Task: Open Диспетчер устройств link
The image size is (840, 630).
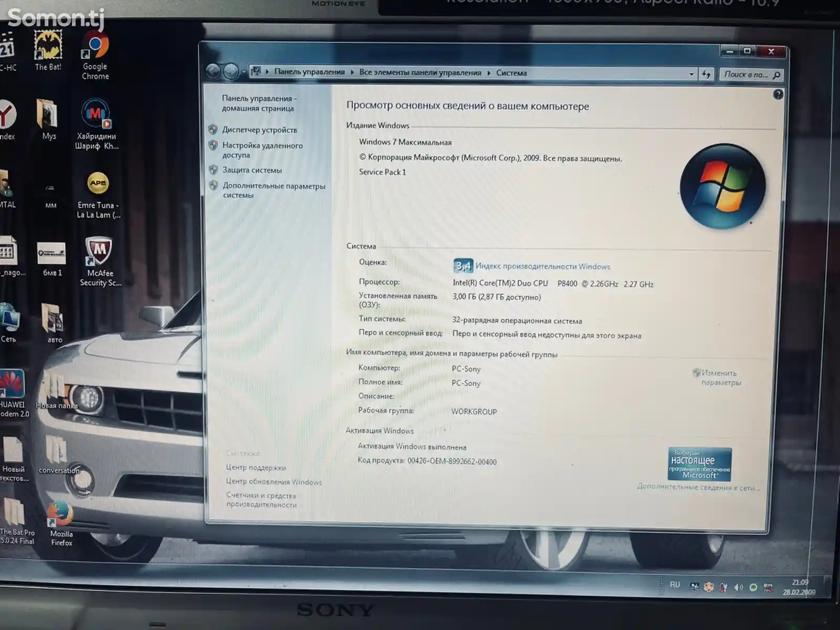Action: (x=259, y=130)
